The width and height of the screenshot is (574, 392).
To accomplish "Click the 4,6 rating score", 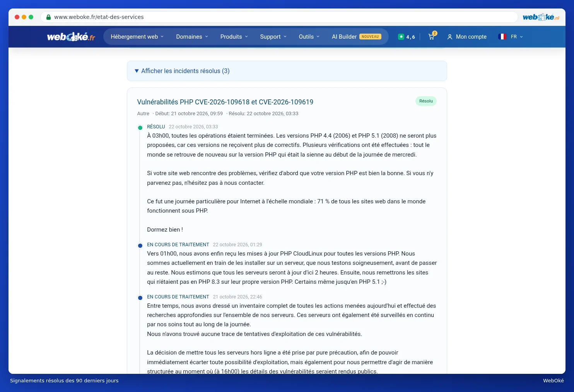I will pos(410,37).
